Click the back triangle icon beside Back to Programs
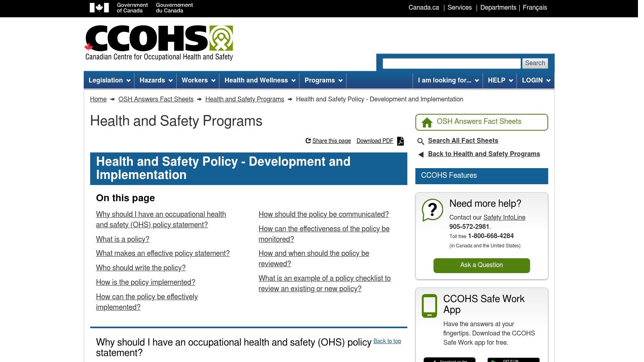The image size is (644, 362). pyautogui.click(x=421, y=154)
